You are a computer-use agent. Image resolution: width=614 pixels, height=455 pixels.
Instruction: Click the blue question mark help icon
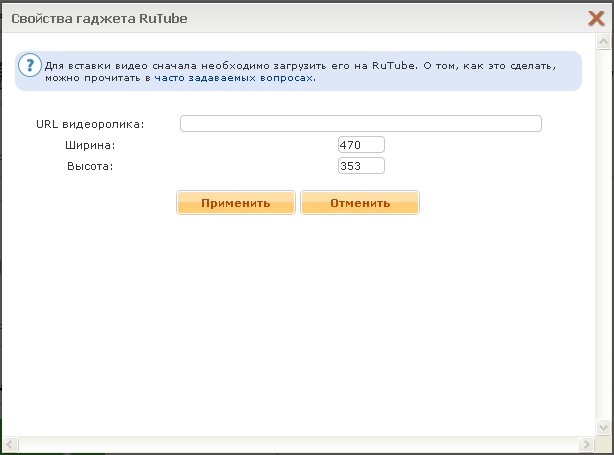30,68
